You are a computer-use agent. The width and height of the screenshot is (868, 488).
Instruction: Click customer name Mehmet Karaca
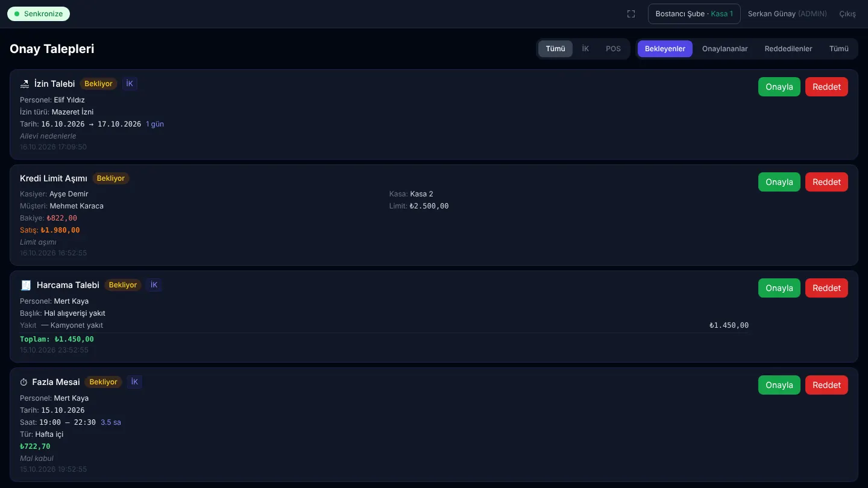(77, 206)
